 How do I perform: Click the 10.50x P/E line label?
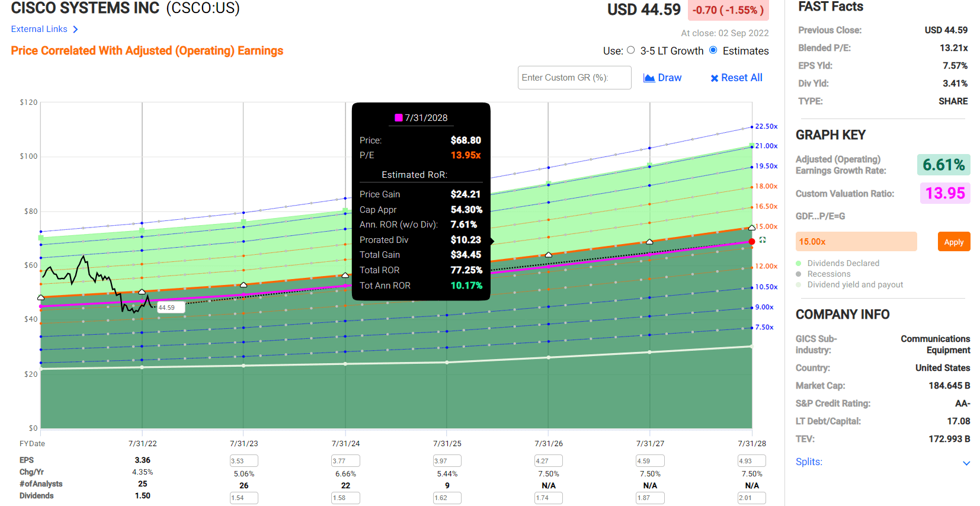coord(766,287)
